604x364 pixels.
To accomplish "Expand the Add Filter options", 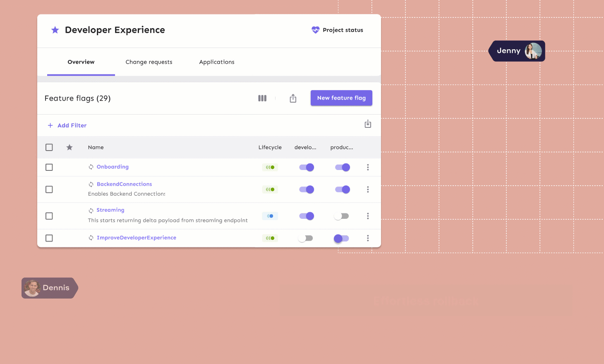I will (67, 125).
